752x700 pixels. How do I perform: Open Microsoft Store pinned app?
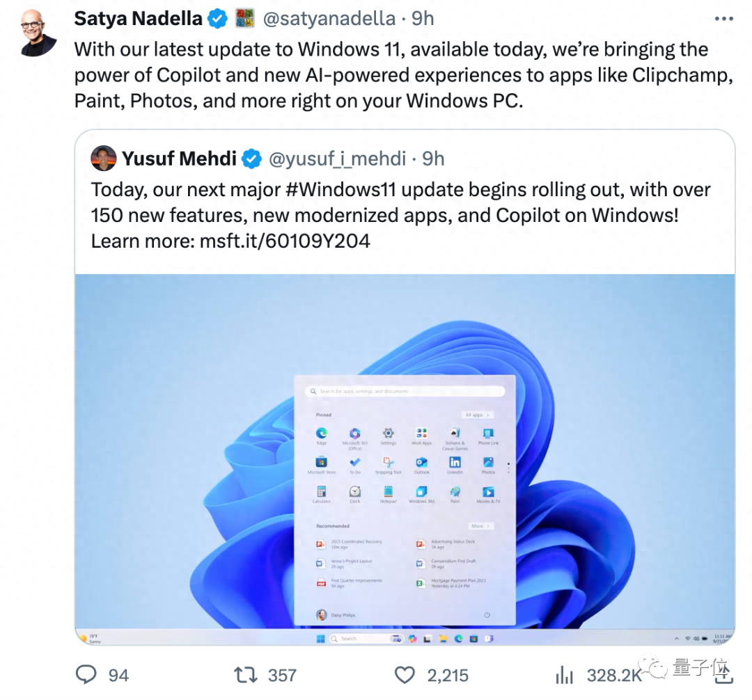coord(322,463)
